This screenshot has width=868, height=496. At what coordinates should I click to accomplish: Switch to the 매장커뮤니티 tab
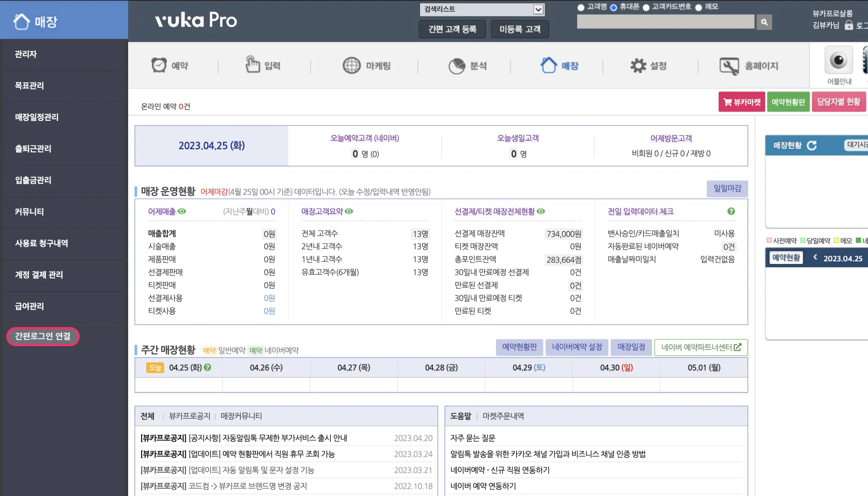(x=241, y=416)
